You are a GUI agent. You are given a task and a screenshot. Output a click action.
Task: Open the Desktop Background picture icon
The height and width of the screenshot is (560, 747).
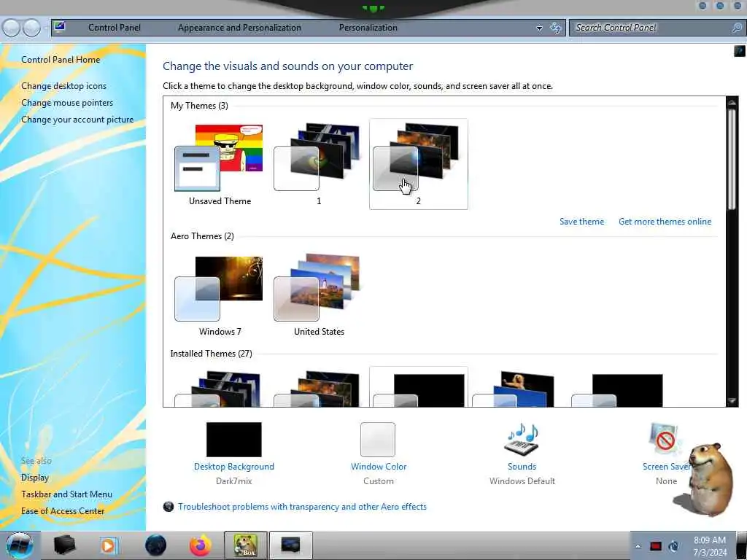(234, 440)
